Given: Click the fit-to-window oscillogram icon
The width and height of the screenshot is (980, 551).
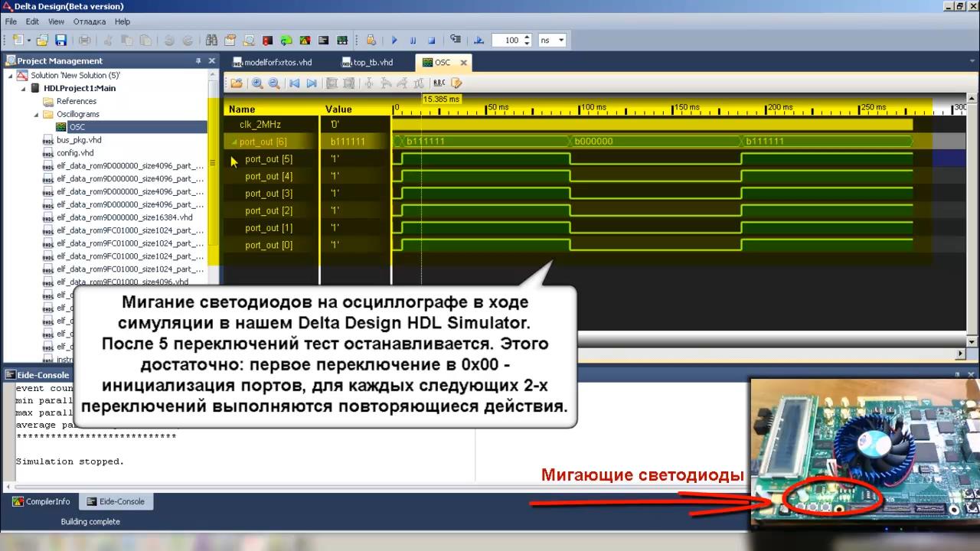Looking at the screenshot, I should tap(332, 83).
